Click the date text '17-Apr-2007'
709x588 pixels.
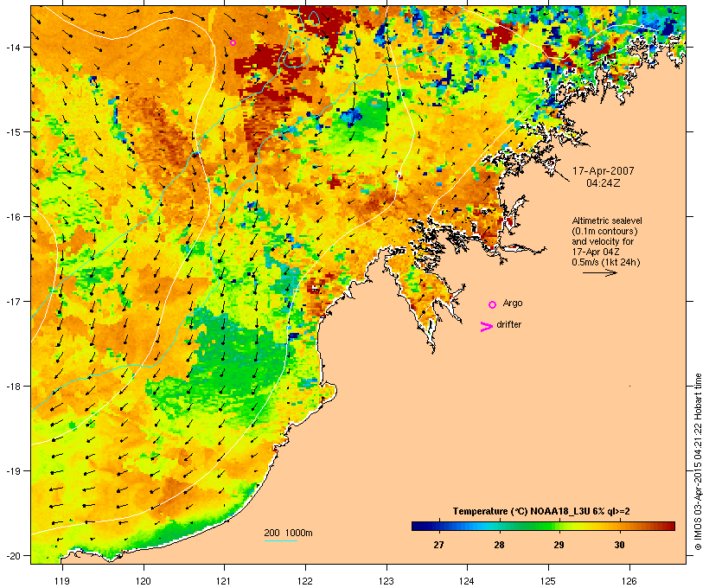(x=604, y=171)
